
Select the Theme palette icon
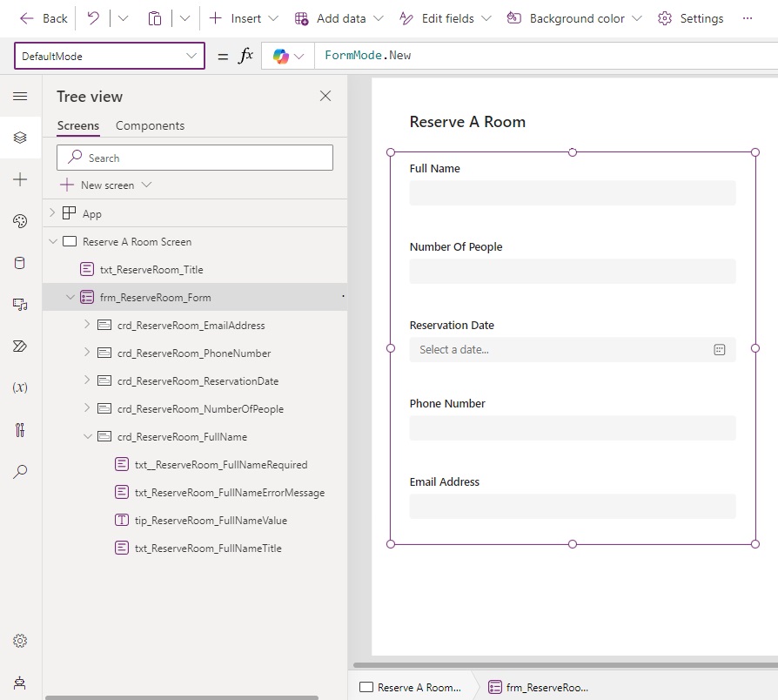(x=19, y=221)
